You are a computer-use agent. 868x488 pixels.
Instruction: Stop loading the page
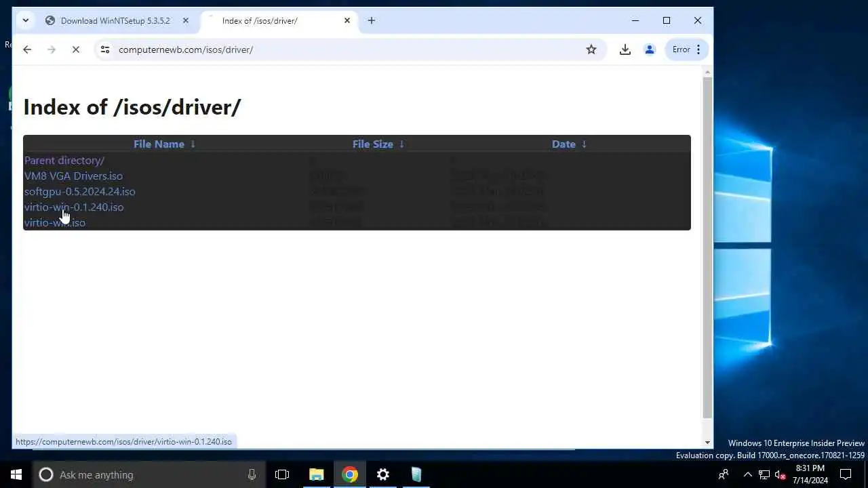click(76, 49)
